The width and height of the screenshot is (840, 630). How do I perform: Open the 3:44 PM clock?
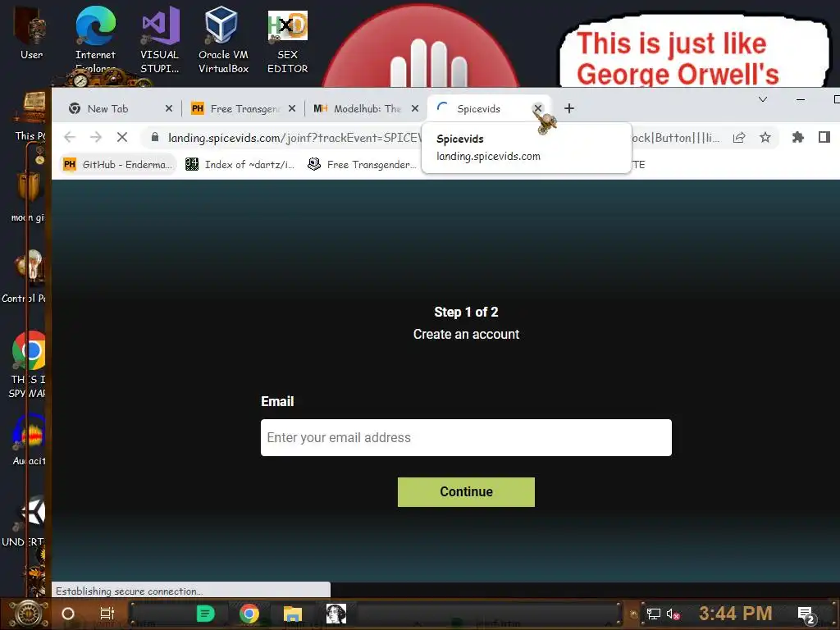(x=735, y=614)
